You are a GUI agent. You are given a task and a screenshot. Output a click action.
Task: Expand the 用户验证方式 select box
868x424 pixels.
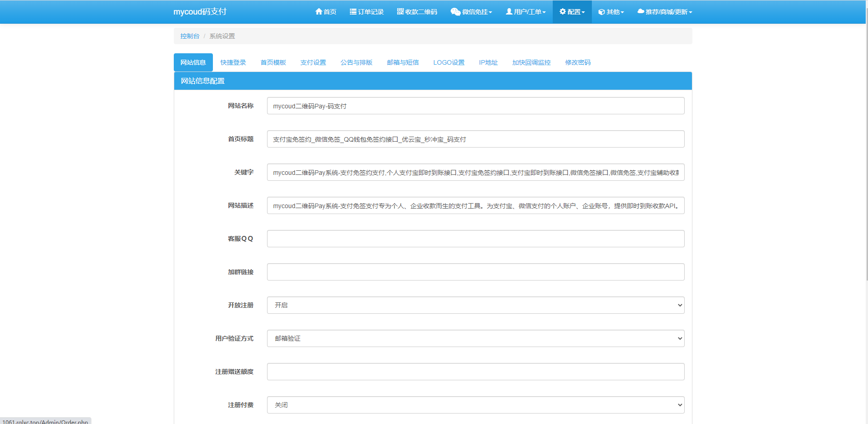(475, 338)
